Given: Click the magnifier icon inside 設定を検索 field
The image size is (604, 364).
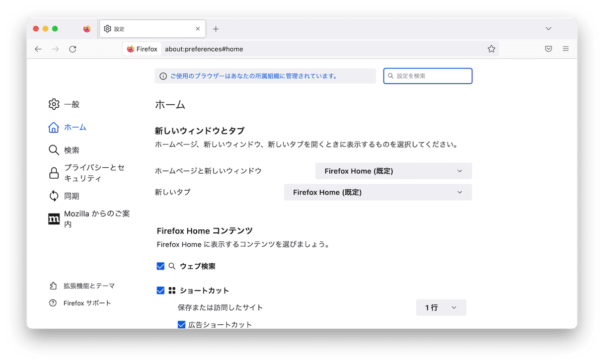Looking at the screenshot, I should coord(391,76).
